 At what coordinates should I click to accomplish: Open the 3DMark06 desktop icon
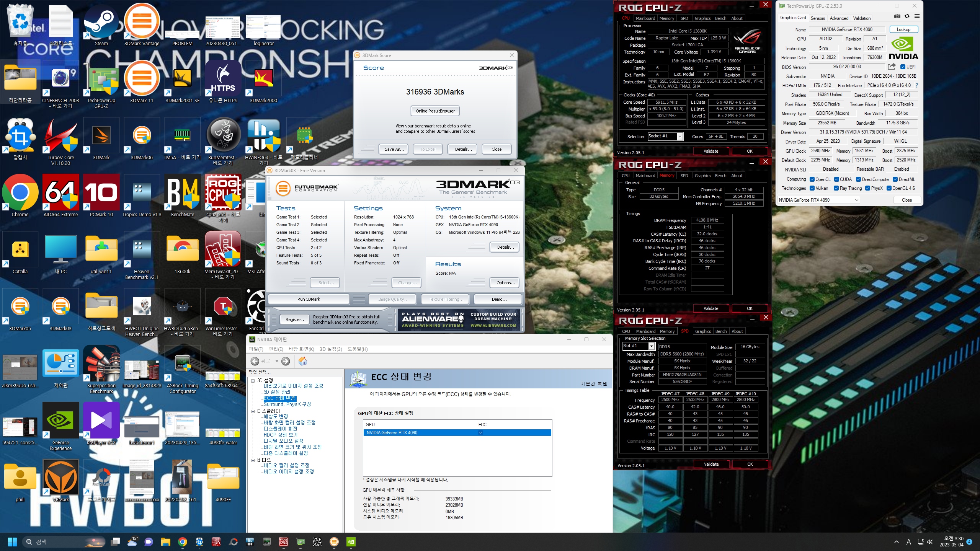(142, 139)
